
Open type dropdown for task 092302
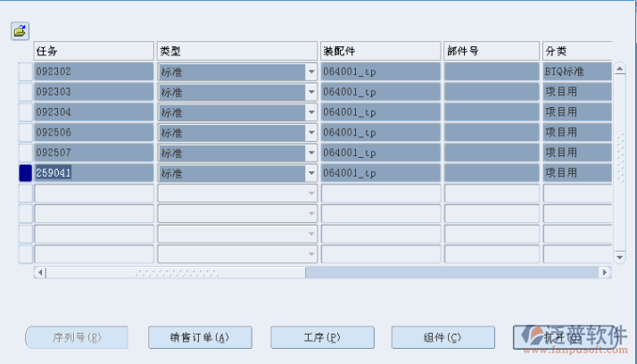311,71
